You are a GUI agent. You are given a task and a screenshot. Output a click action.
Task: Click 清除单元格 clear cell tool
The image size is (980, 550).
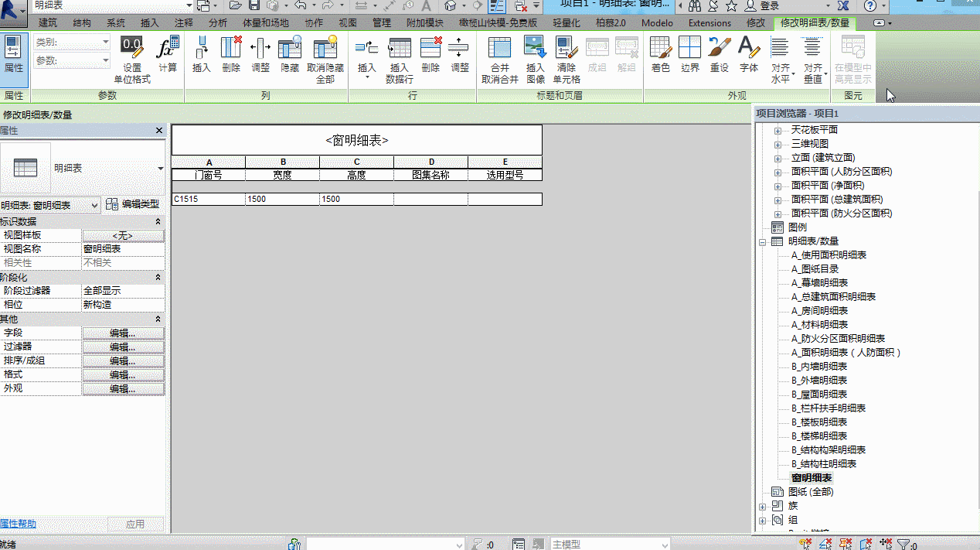tap(567, 60)
